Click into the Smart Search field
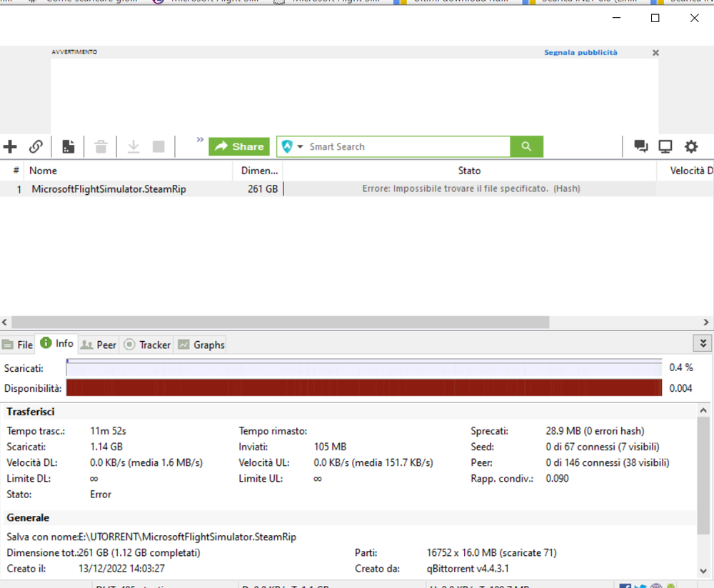 408,146
